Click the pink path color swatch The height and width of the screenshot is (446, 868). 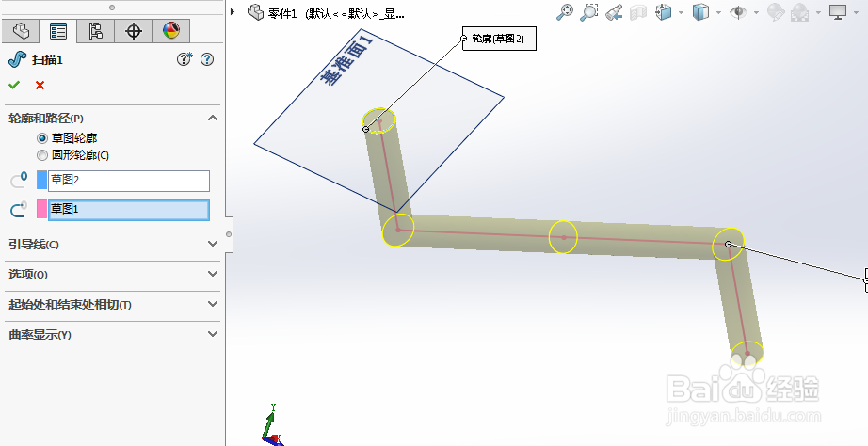[41, 209]
